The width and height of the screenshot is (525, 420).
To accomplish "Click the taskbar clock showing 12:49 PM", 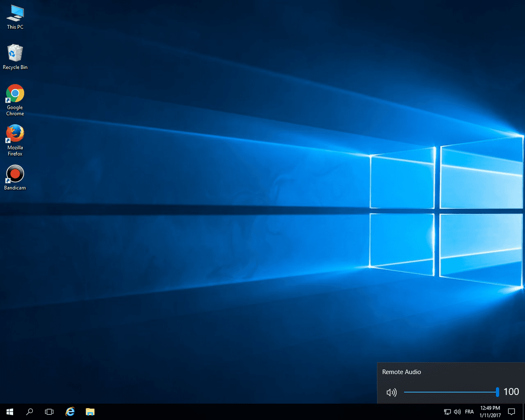I will [x=490, y=412].
